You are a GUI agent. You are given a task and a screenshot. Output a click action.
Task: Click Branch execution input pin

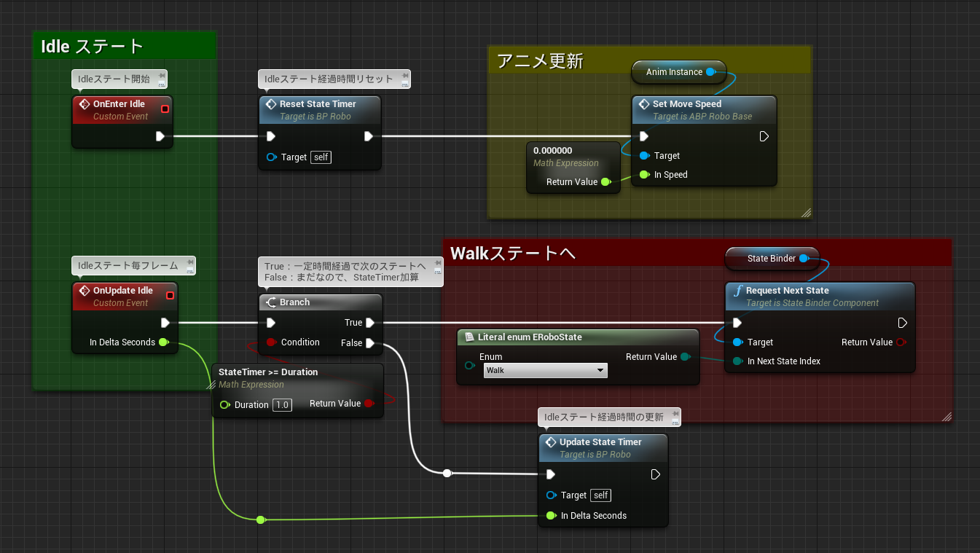tap(271, 323)
